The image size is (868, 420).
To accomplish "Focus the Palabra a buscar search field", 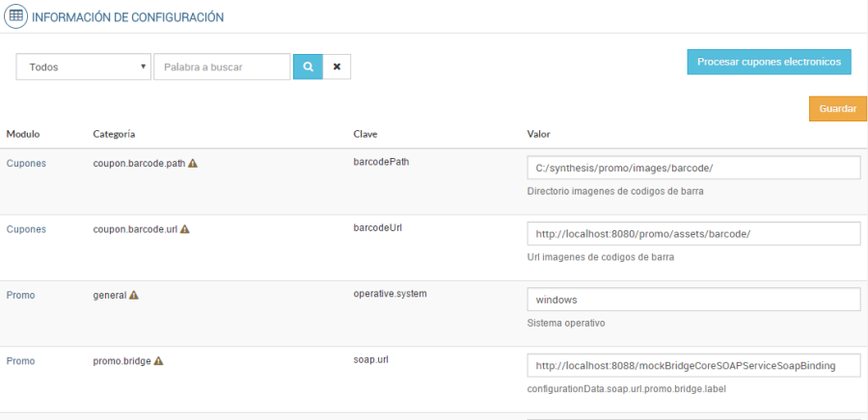I will tap(222, 66).
